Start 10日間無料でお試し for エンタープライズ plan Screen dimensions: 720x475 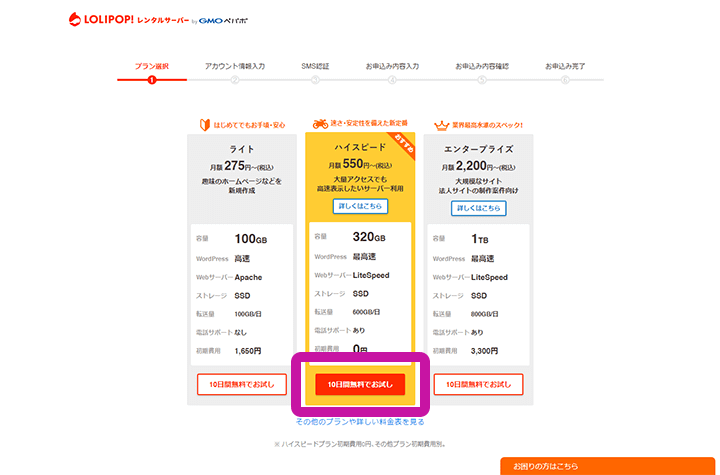coord(479,384)
